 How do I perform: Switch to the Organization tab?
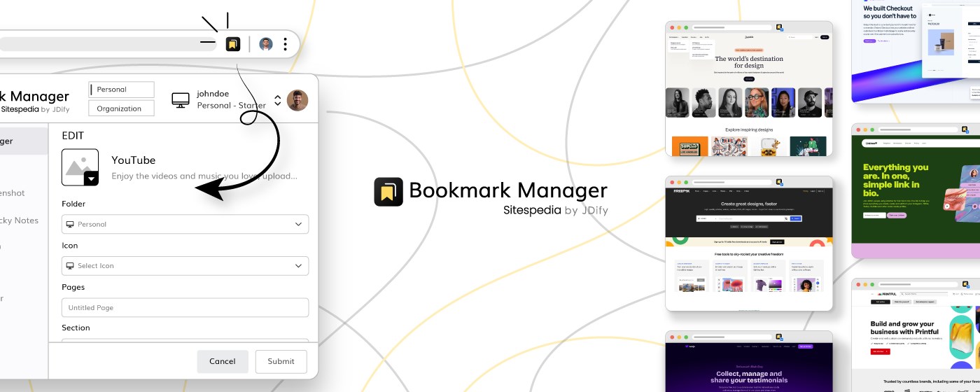tap(121, 108)
